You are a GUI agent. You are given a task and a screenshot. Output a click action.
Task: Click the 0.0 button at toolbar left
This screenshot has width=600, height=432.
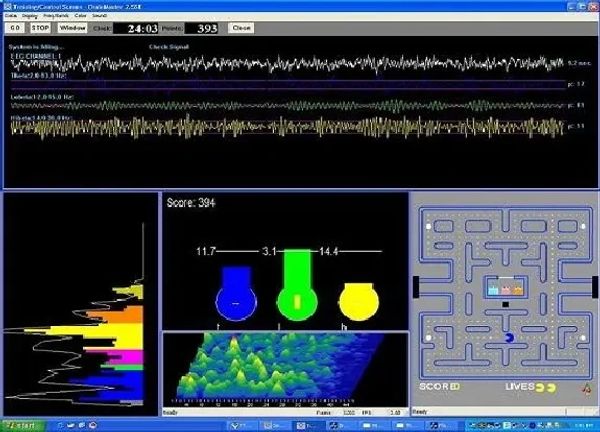coord(14,28)
